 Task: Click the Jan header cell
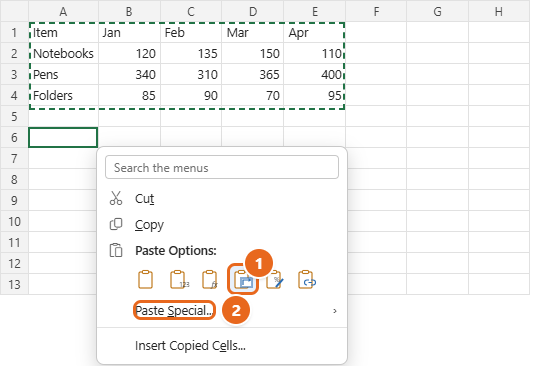pos(129,32)
